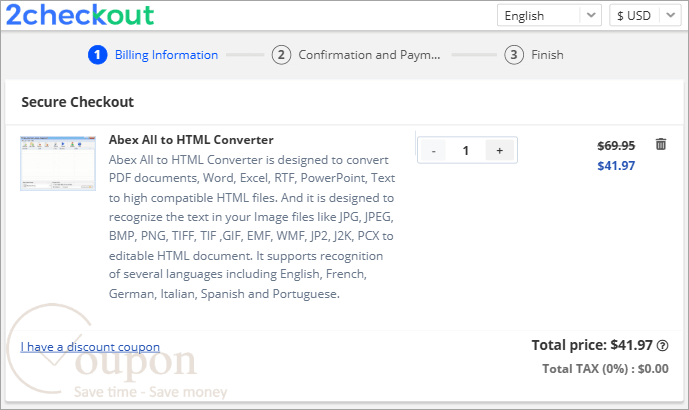The image size is (689, 410).
Task: Click the Secure Checkout heading
Action: tap(77, 102)
